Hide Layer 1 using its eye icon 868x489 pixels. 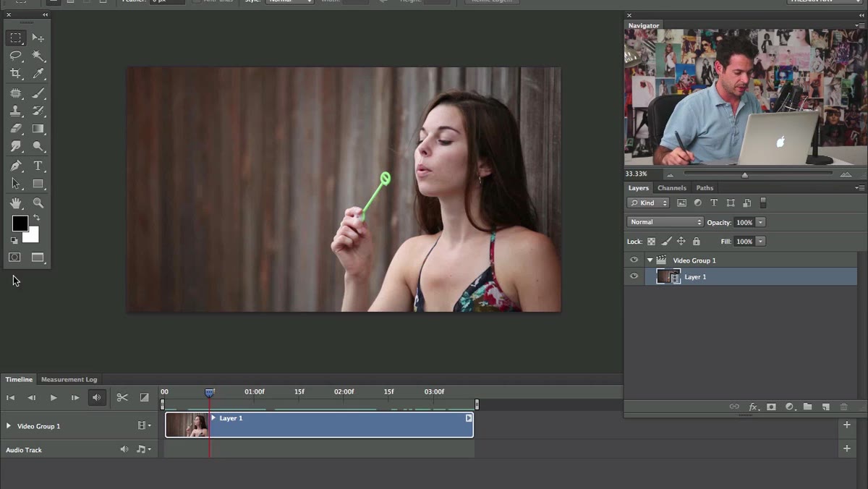point(634,276)
